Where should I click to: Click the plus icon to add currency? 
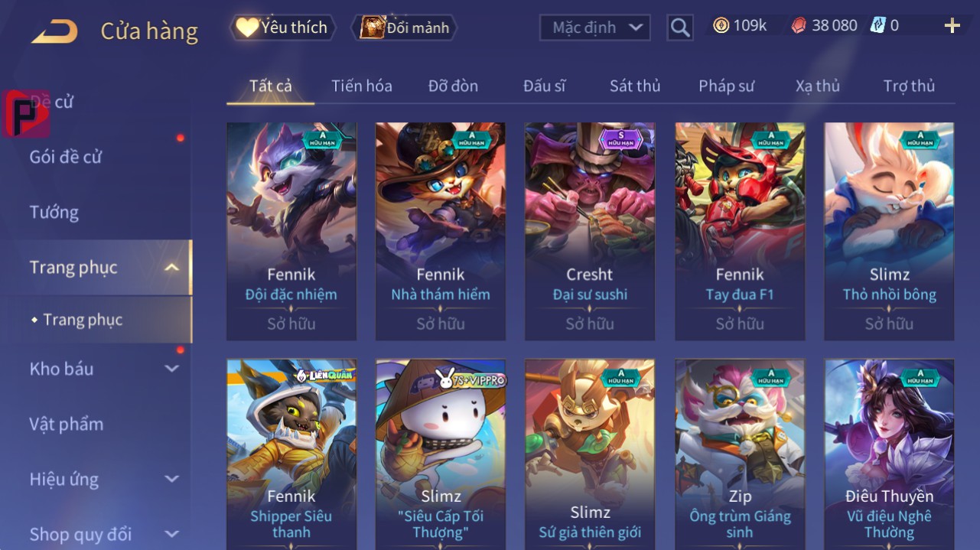tap(952, 26)
